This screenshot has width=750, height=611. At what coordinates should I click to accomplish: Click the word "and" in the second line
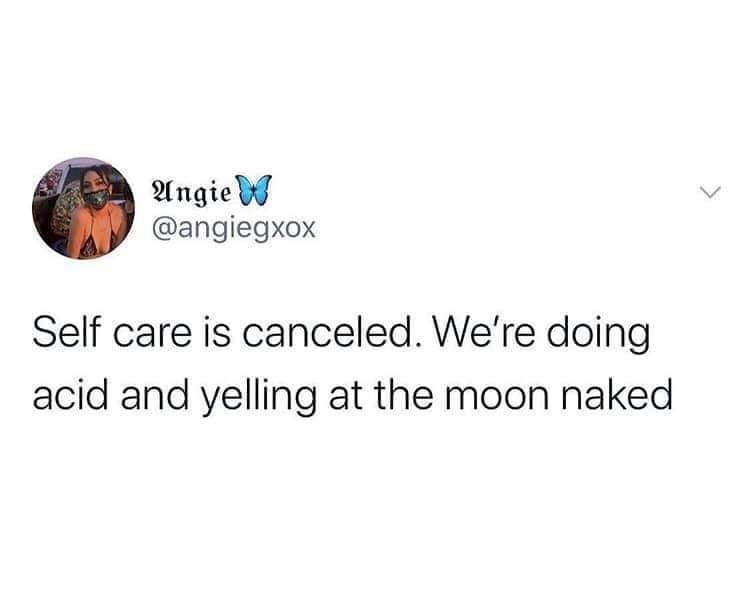pos(154,395)
